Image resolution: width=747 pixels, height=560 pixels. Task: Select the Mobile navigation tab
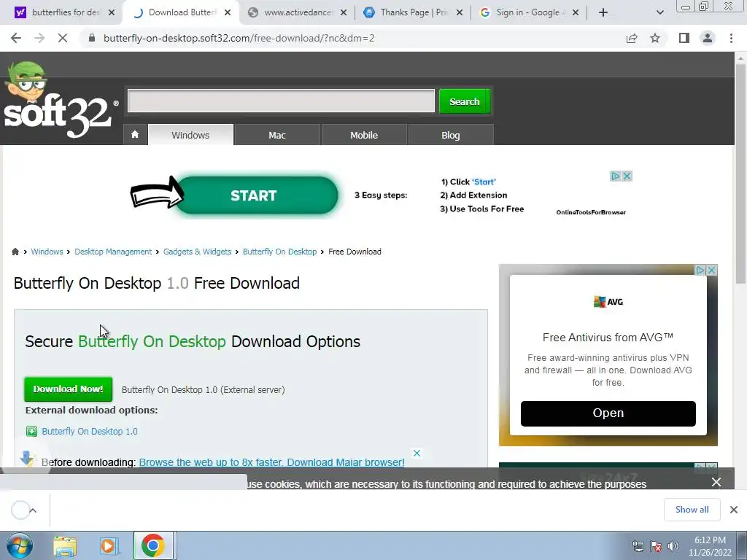(x=364, y=135)
